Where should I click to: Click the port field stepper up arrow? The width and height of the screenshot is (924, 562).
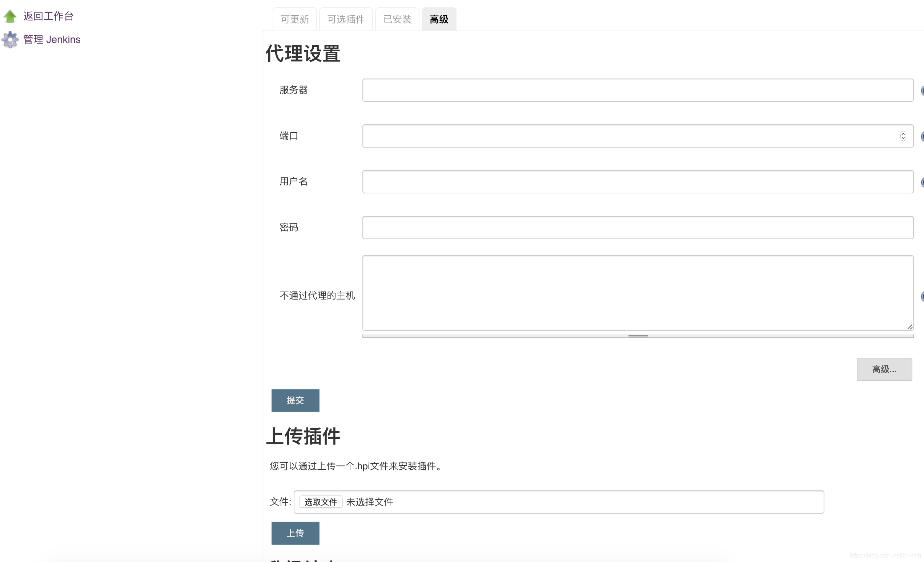(x=903, y=134)
